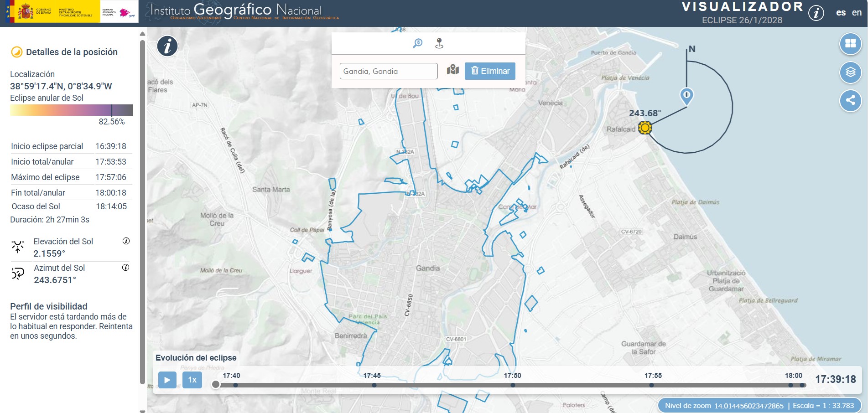868x413 pixels.
Task: Open info for Azimut del Sol
Action: tap(126, 267)
